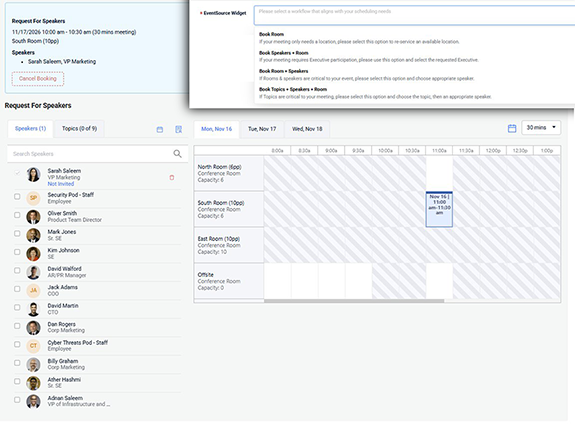The height and width of the screenshot is (425, 575).
Task: Click the Not Invited link under Sarah Saleem
Action: click(x=61, y=184)
